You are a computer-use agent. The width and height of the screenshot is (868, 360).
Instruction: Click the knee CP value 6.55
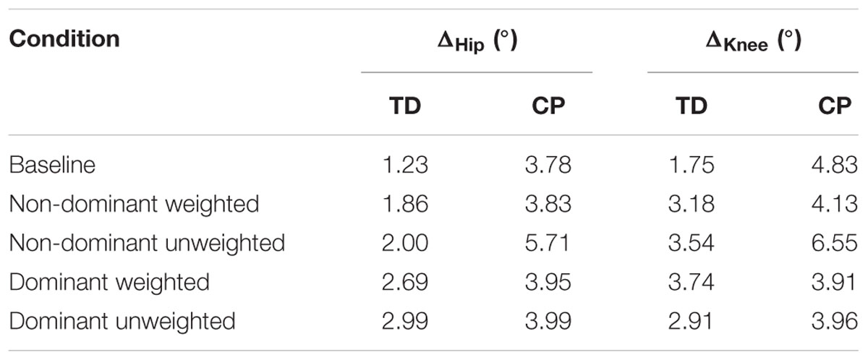click(835, 243)
